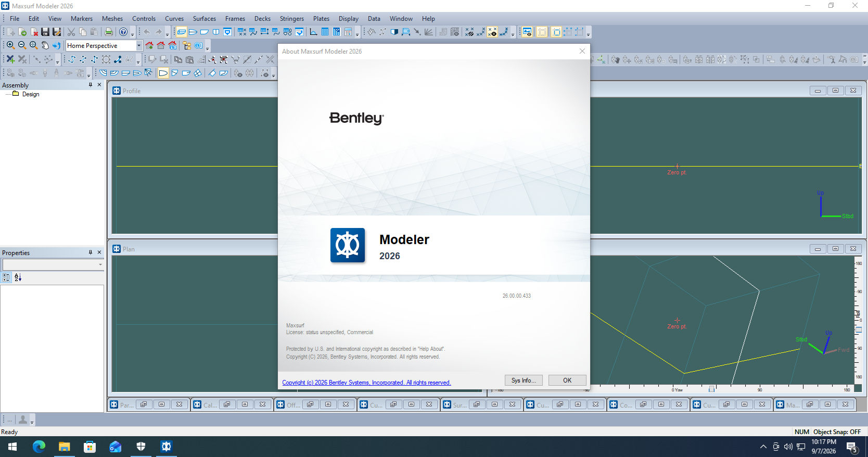Click the Sys Info... button

click(524, 380)
